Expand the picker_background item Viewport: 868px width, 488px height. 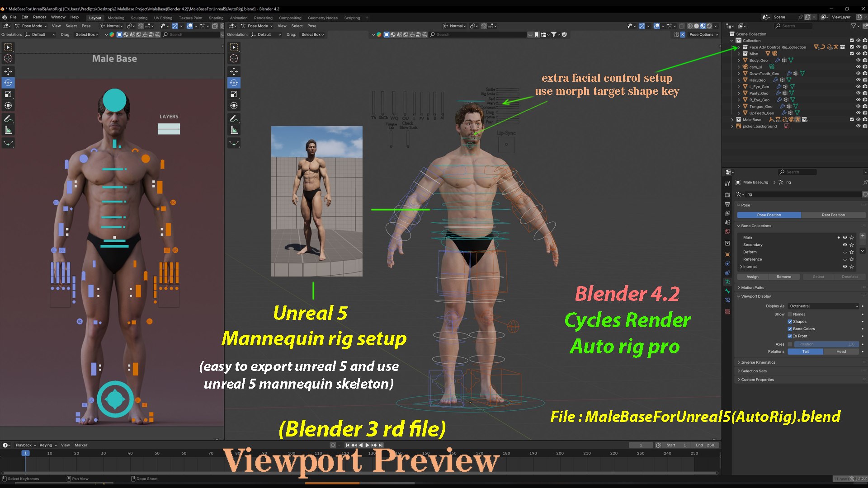coord(732,127)
